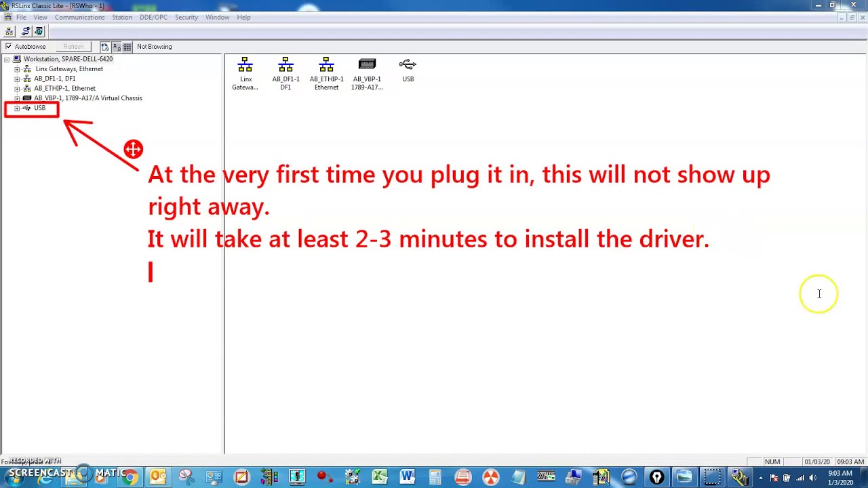
Task: Open the Station menu
Action: click(x=122, y=17)
